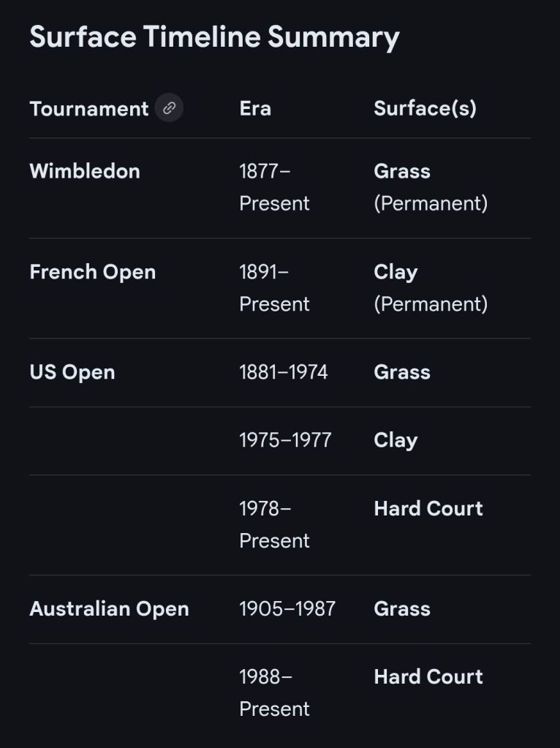Click the link icon beside Tournament header
This screenshot has width=560, height=748.
169,108
